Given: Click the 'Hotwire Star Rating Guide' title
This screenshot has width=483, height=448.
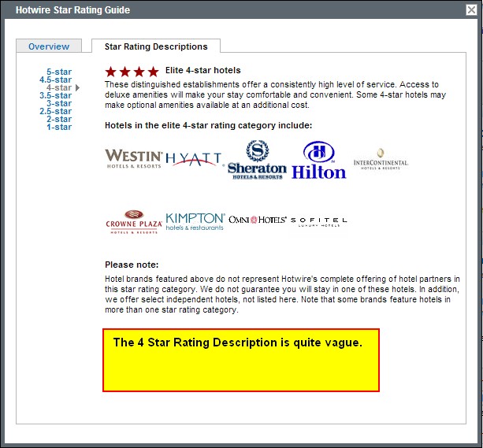Looking at the screenshot, I should [x=72, y=10].
